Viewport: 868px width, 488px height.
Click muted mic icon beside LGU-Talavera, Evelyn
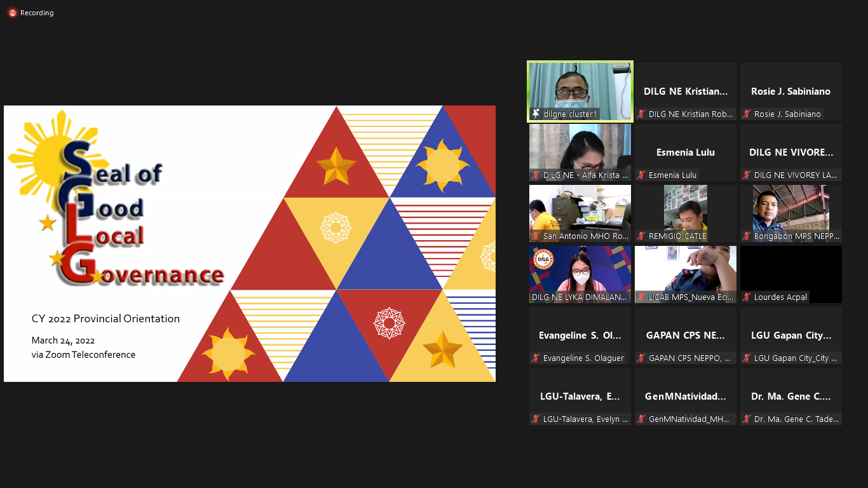pyautogui.click(x=536, y=419)
